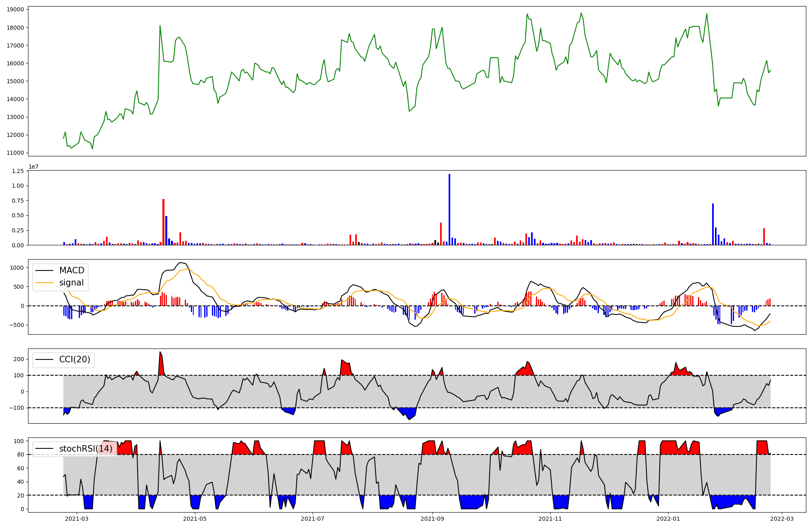Click the 200 CCI axis tick label
The height and width of the screenshot is (528, 812).
[x=19, y=359]
